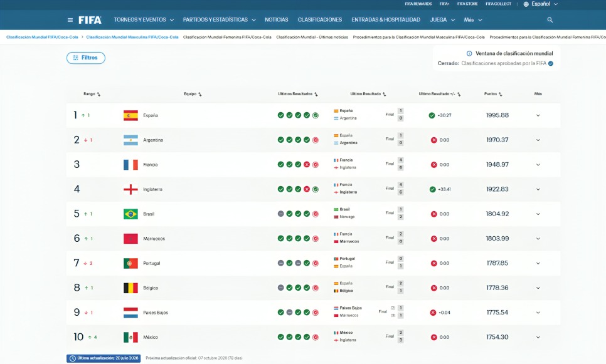Sort by Equipo column arrows
The height and width of the screenshot is (364, 606).
200,94
